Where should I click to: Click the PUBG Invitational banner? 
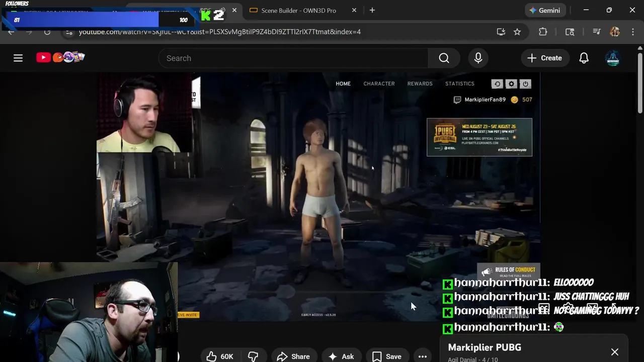479,137
